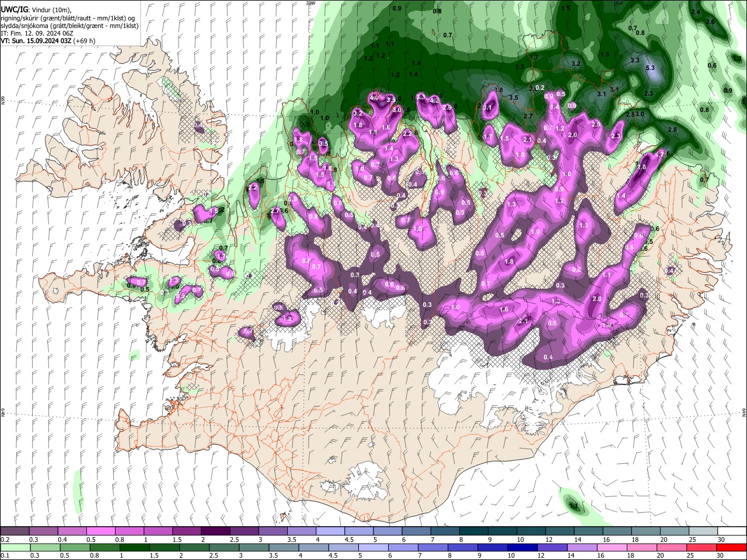Viewport: 747px width, 560px height.
Task: Click the bright red swatch after 30 in rain legend
Action: [x=731, y=547]
